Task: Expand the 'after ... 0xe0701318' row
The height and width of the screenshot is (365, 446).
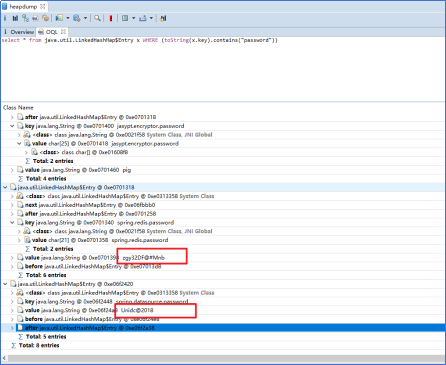Action: coord(12,117)
